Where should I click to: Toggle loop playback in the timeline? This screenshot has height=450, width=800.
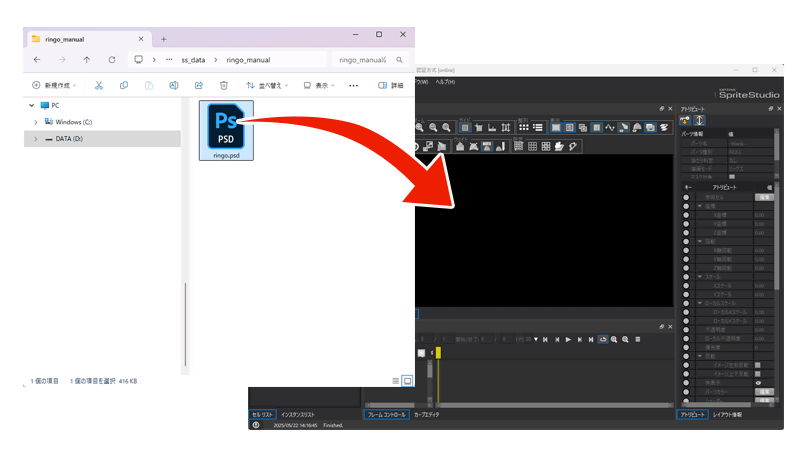coord(603,339)
